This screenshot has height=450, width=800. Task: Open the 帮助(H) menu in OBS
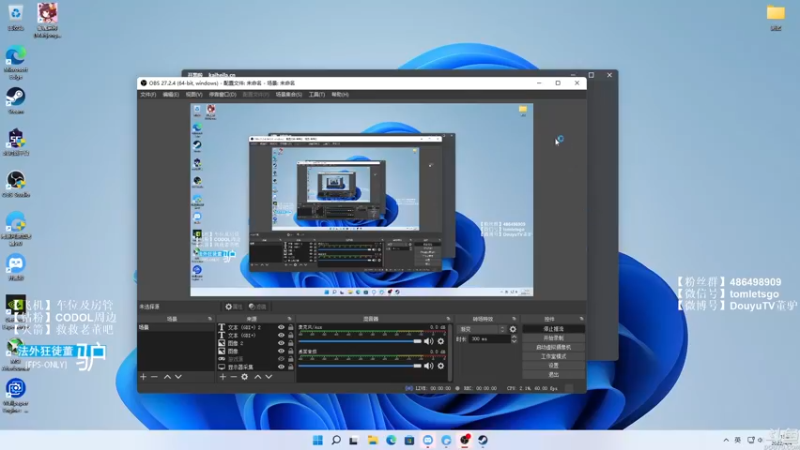(340, 94)
